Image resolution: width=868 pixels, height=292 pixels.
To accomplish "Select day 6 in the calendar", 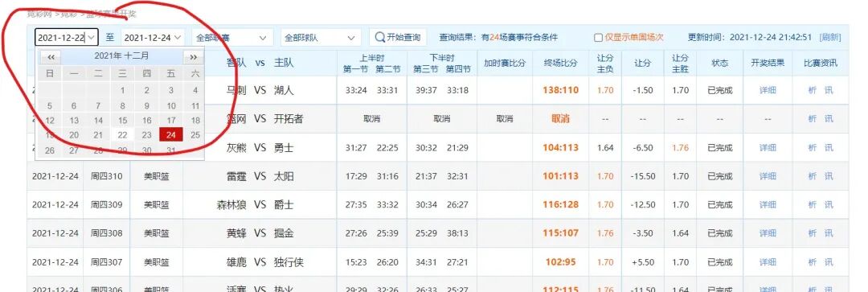I will click(x=74, y=105).
